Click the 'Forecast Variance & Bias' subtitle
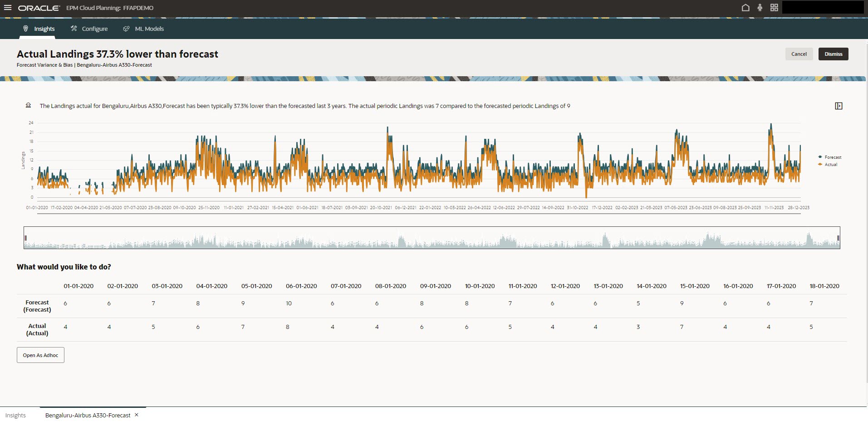The image size is (868, 426). pos(44,65)
